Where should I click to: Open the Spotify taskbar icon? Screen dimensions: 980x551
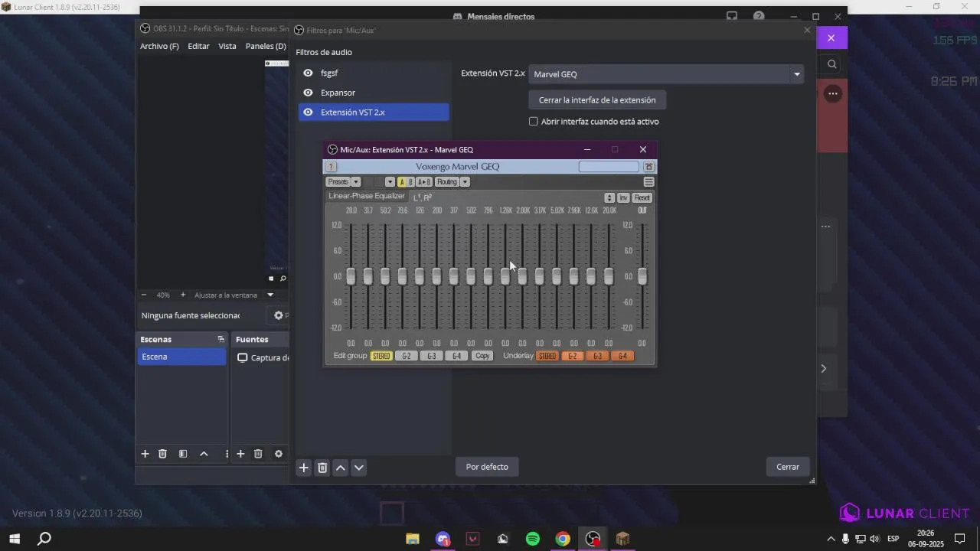pos(533,539)
